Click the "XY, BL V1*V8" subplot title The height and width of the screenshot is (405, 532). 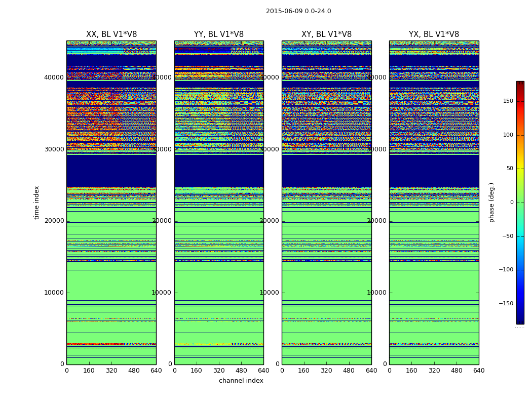pos(326,34)
